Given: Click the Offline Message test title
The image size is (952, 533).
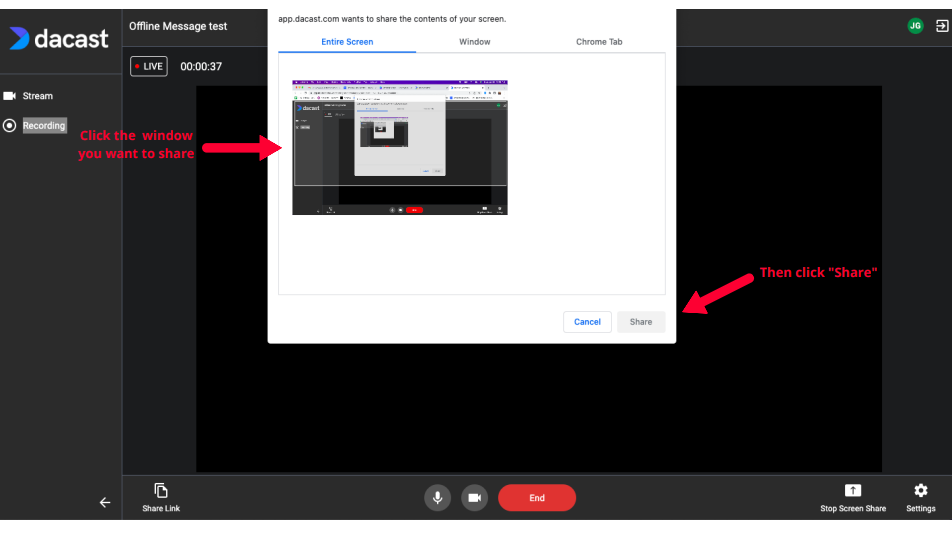Looking at the screenshot, I should point(178,27).
